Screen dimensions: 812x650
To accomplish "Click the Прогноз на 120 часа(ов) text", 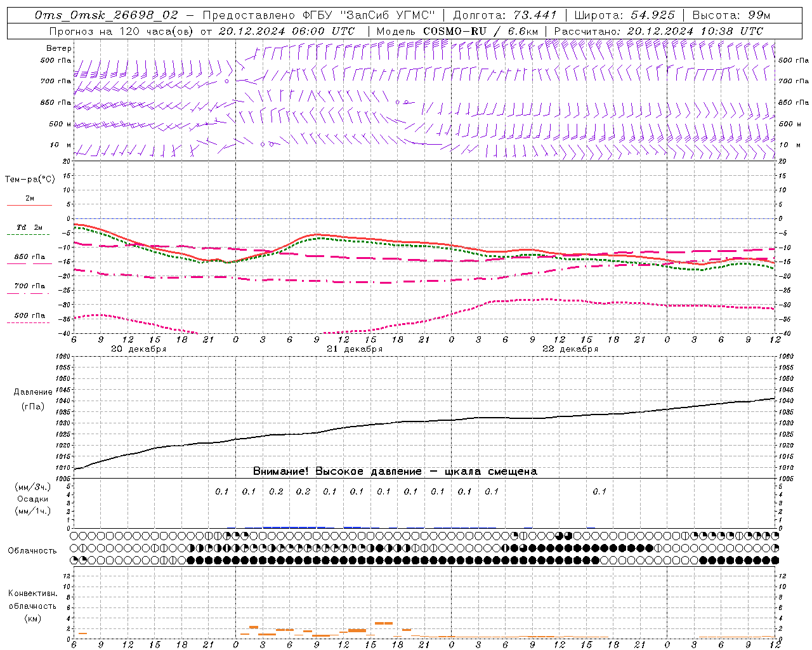I will [122, 31].
